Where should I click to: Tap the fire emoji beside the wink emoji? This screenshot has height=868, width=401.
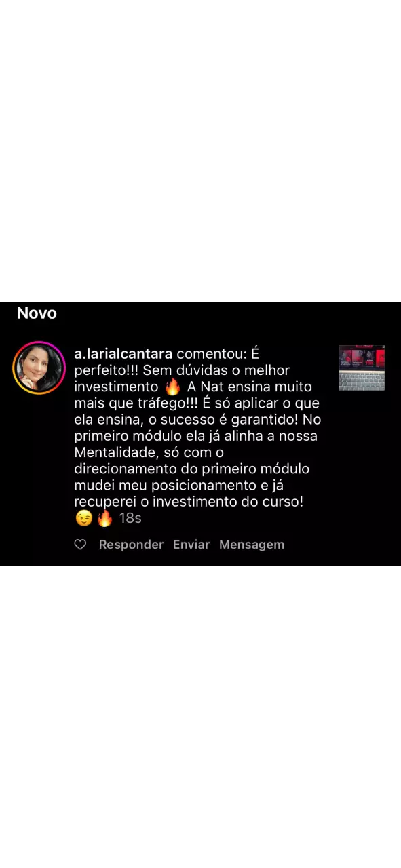pos(104,519)
